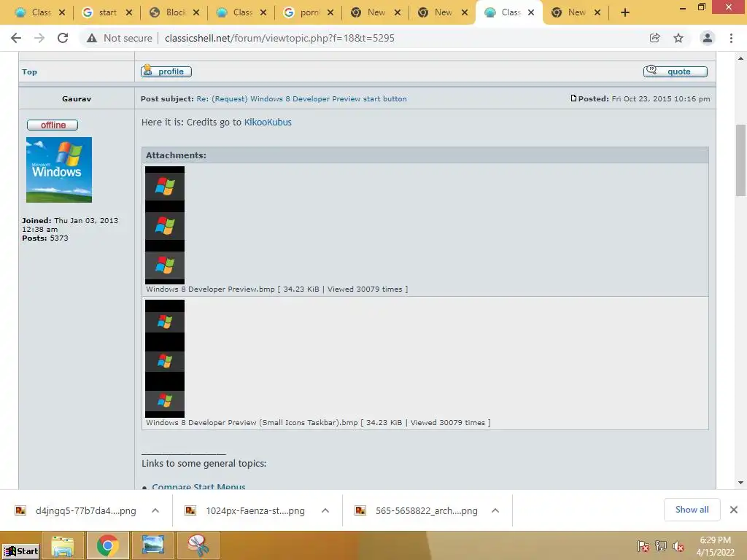
Task: Click Gaurav username text
Action: coord(76,98)
